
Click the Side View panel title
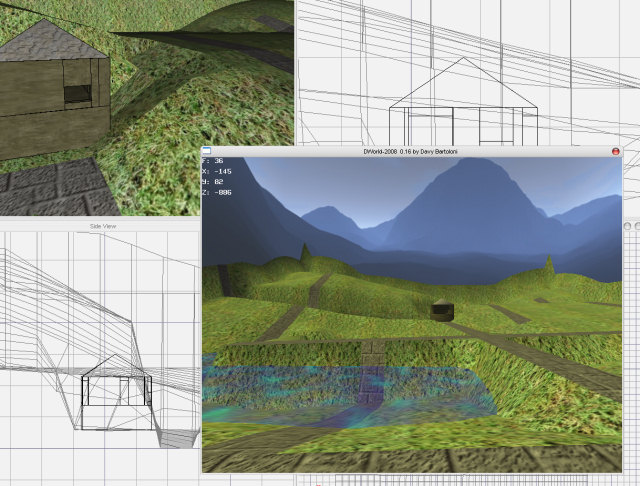104,227
